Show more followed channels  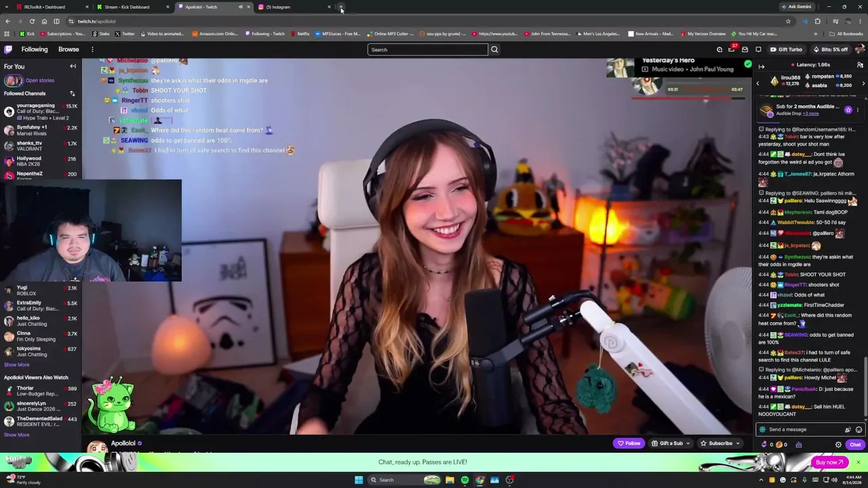[x=17, y=365]
